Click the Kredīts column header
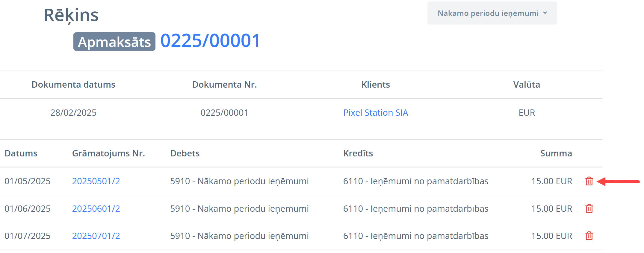This screenshot has width=644, height=253. pyautogui.click(x=358, y=153)
